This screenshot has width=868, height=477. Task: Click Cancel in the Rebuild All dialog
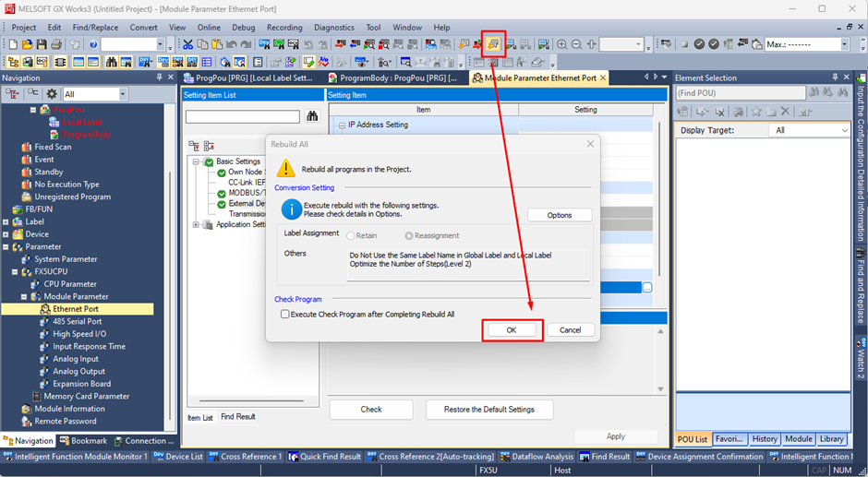(570, 329)
